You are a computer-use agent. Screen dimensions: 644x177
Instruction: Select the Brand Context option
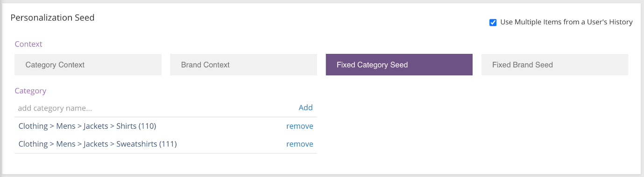click(243, 65)
